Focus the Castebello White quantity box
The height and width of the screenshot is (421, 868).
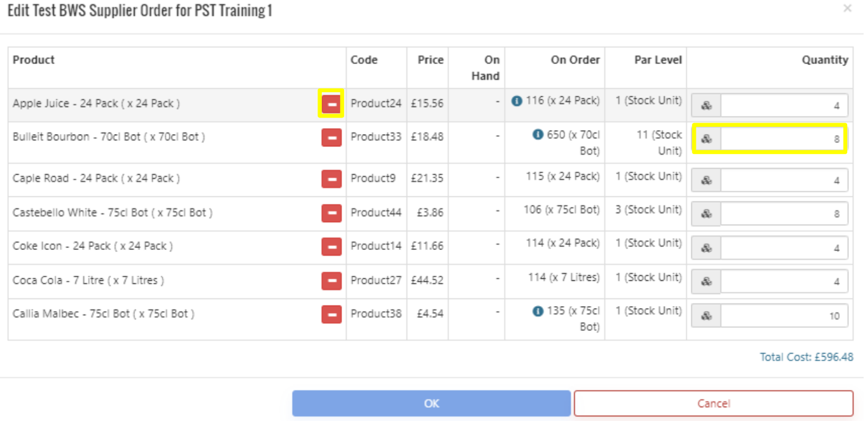tap(783, 215)
